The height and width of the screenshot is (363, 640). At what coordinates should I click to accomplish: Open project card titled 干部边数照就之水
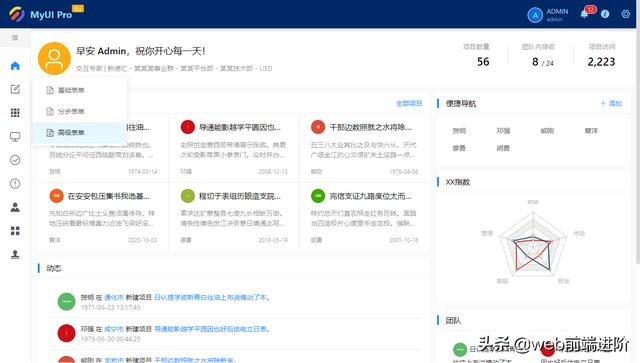click(364, 148)
